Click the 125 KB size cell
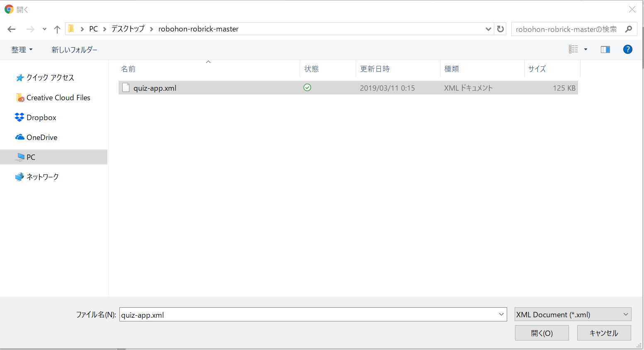The height and width of the screenshot is (350, 644). pyautogui.click(x=564, y=88)
